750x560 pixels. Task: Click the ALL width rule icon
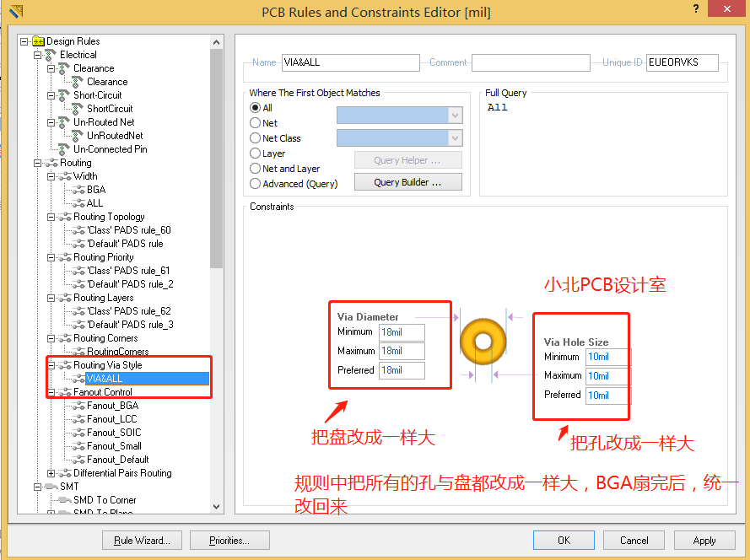78,203
